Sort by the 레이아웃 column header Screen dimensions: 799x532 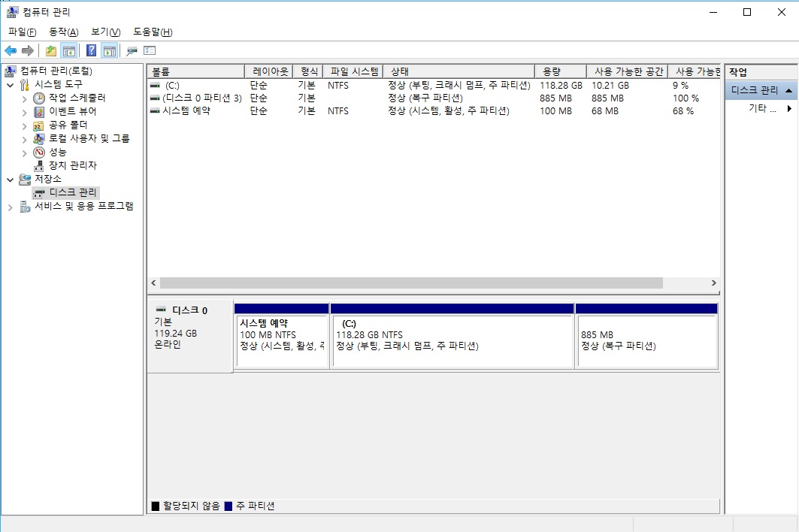269,71
